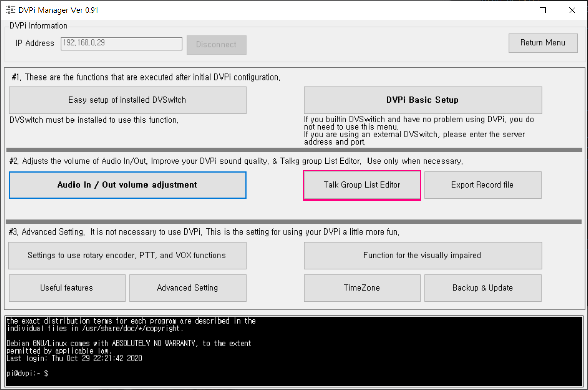Click the DVPi Manager title bar app icon

click(11, 10)
